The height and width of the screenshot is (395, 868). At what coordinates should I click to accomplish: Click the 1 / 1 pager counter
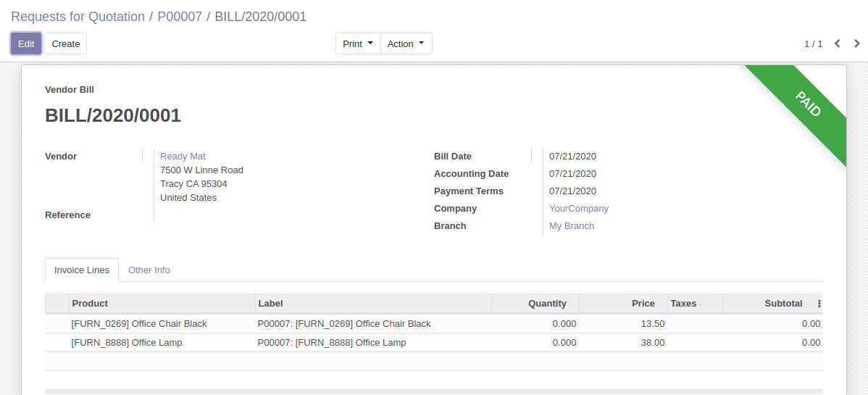(813, 43)
